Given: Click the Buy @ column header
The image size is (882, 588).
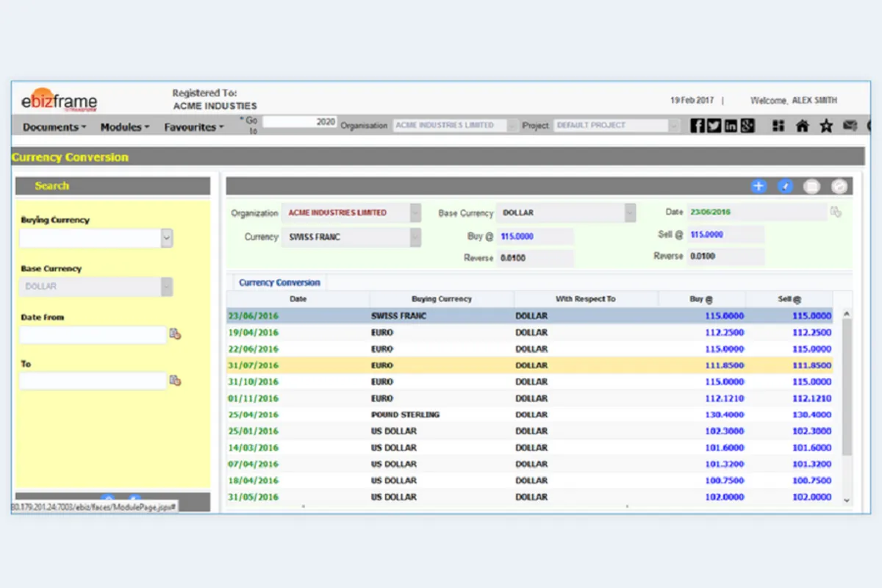Looking at the screenshot, I should pos(701,299).
